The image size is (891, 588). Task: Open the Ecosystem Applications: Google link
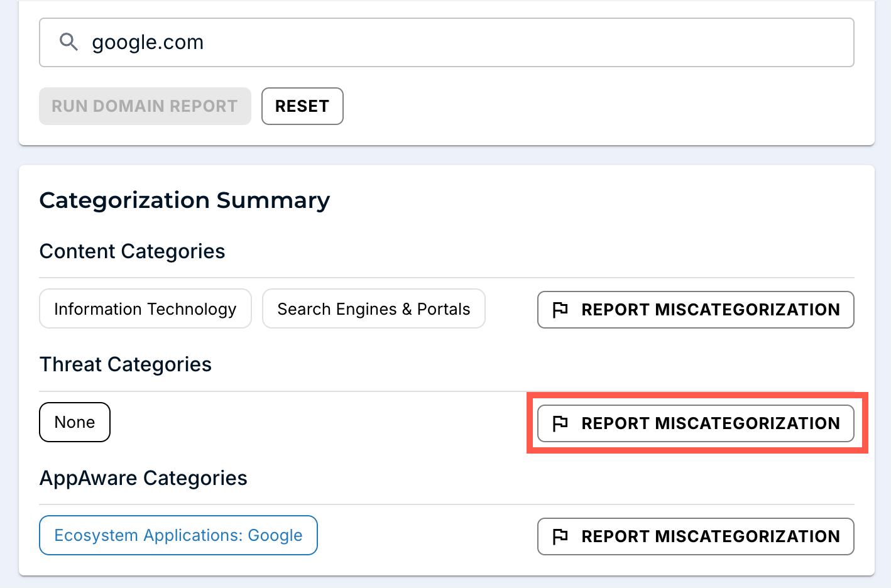[x=178, y=535]
